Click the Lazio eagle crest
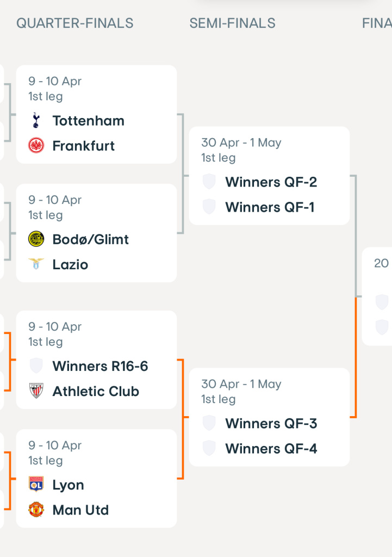The image size is (392, 557). click(x=36, y=264)
